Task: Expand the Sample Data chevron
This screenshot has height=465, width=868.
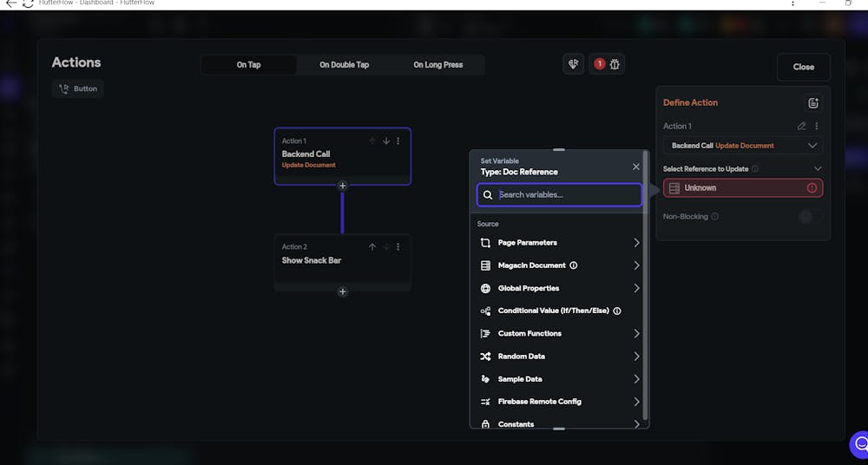Action: coord(636,379)
